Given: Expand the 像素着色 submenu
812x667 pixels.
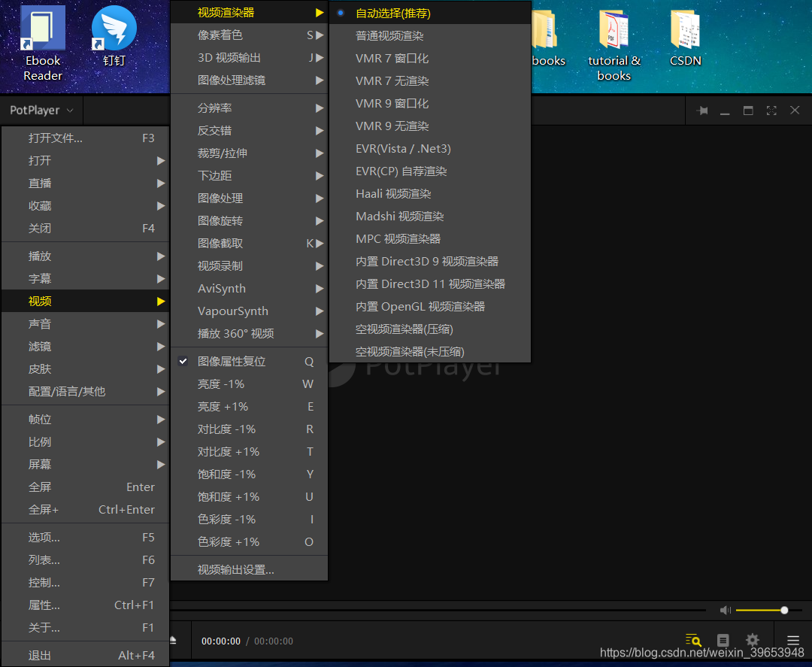Looking at the screenshot, I should pyautogui.click(x=249, y=35).
